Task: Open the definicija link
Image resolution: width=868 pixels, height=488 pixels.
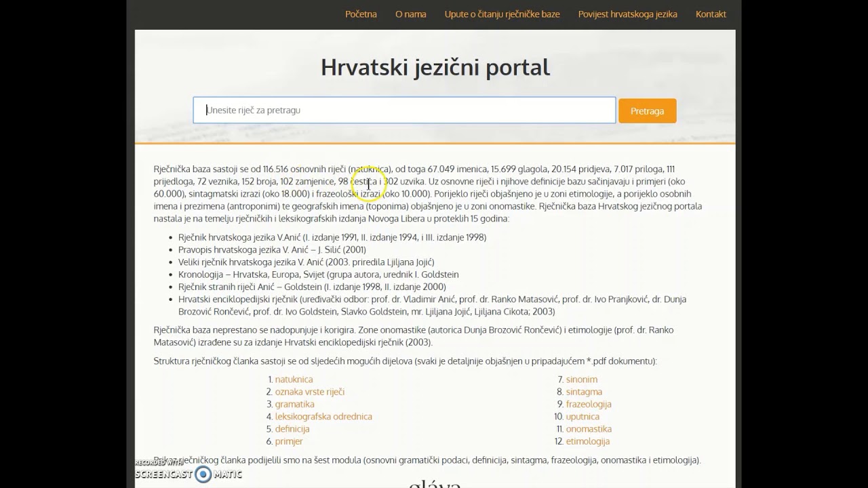Action: pos(292,429)
